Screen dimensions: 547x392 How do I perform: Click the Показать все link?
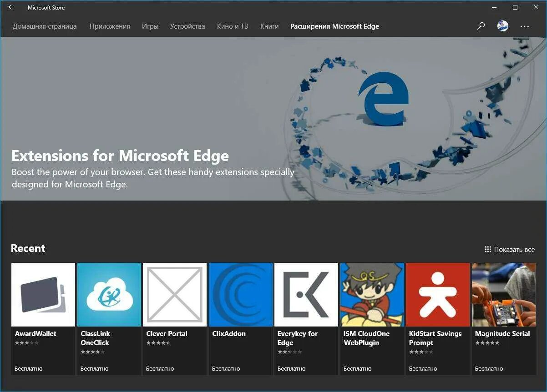[514, 250]
